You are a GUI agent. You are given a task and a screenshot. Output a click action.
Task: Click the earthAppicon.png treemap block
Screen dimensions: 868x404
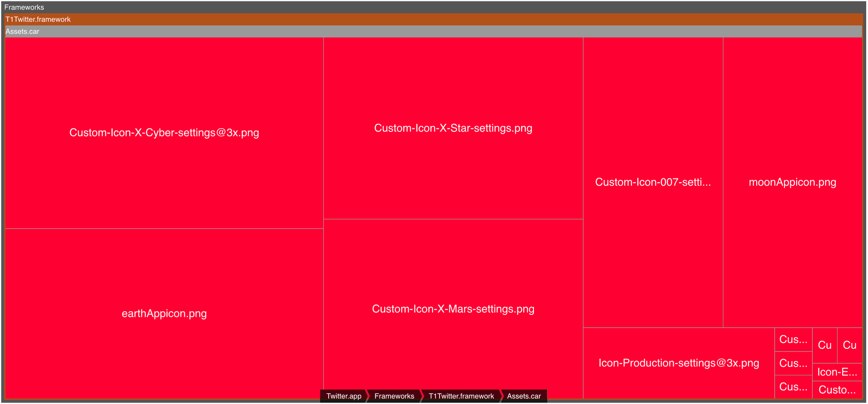(x=164, y=314)
